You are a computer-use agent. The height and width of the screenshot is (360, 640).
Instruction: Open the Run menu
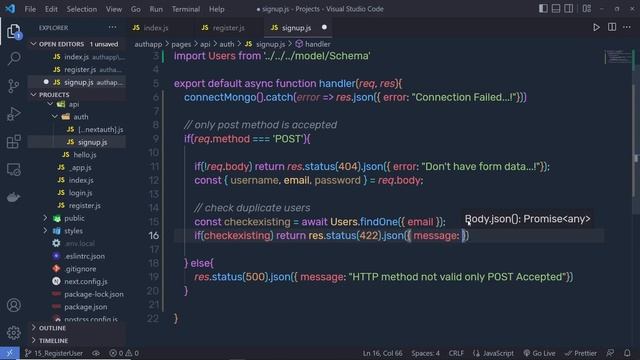click(156, 9)
